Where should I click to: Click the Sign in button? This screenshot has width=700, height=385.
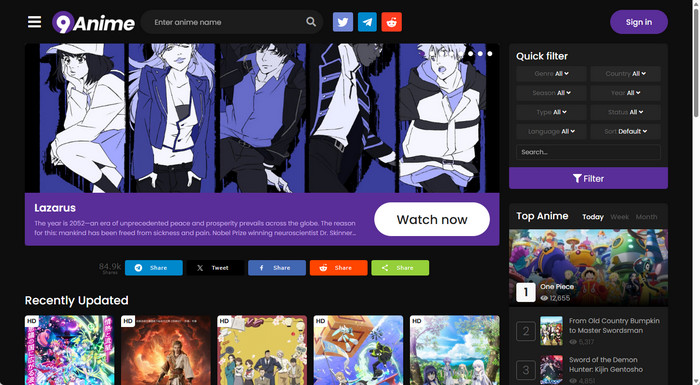pos(639,22)
